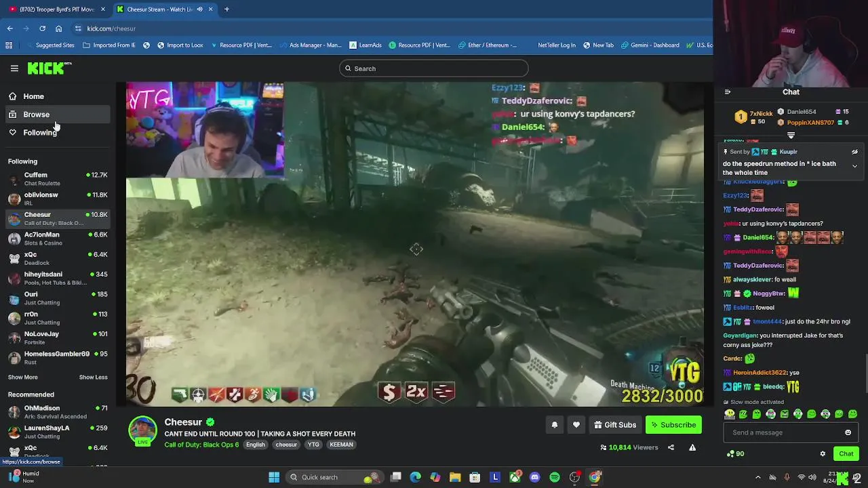Open Following in the sidebar
868x488 pixels.
tap(58, 132)
